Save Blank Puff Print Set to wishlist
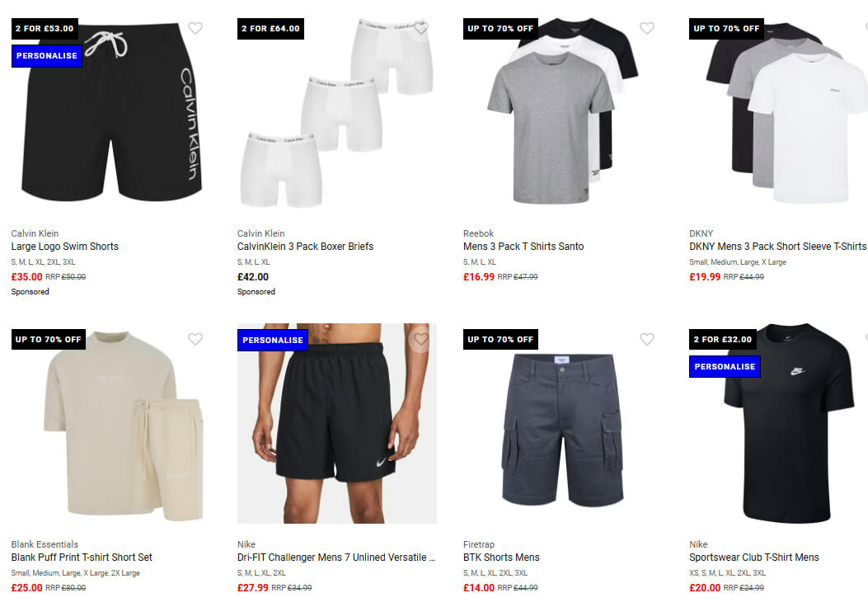Viewport: 868px width, 607px height. 195,339
